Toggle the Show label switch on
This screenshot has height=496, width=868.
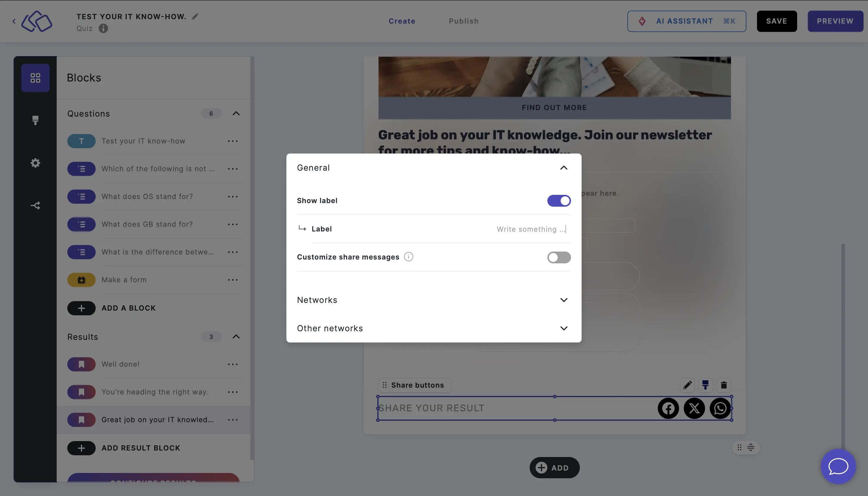[x=559, y=200]
